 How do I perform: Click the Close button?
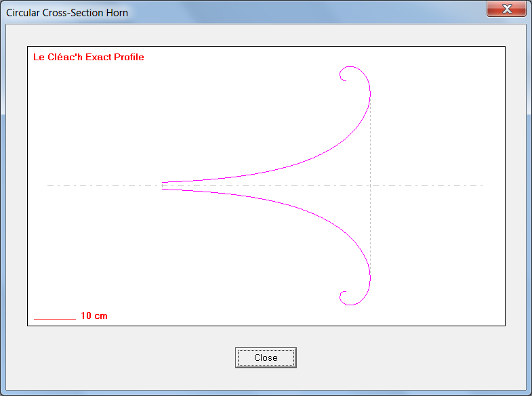pyautogui.click(x=266, y=357)
